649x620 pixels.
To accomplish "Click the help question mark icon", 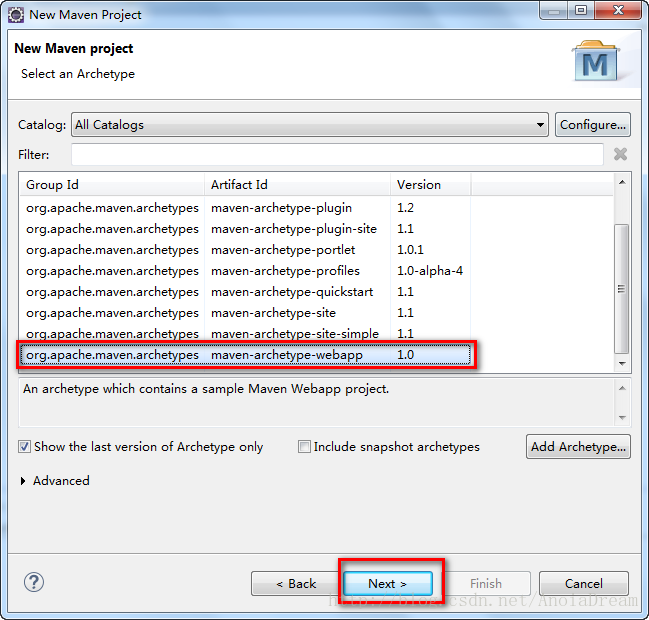I will 34,582.
